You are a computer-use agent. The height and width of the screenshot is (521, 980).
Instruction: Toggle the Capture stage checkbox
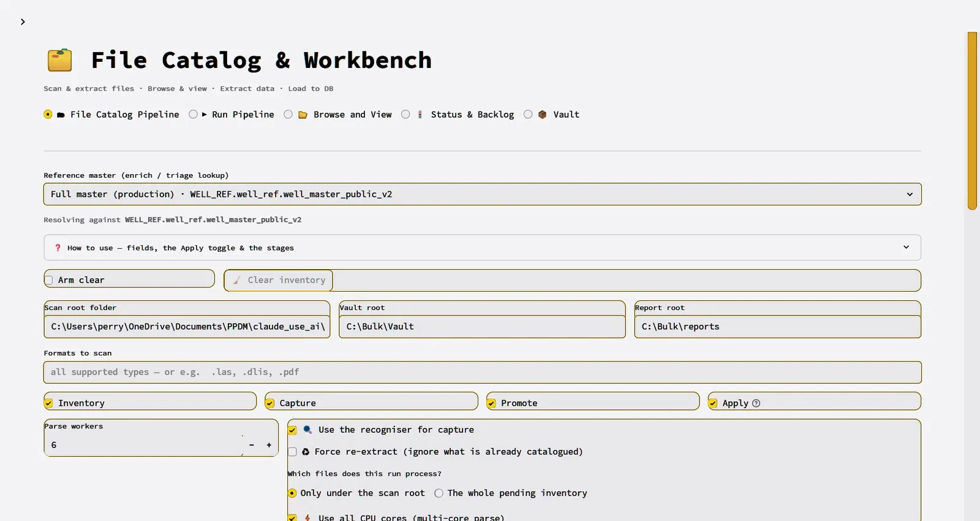[x=270, y=403]
